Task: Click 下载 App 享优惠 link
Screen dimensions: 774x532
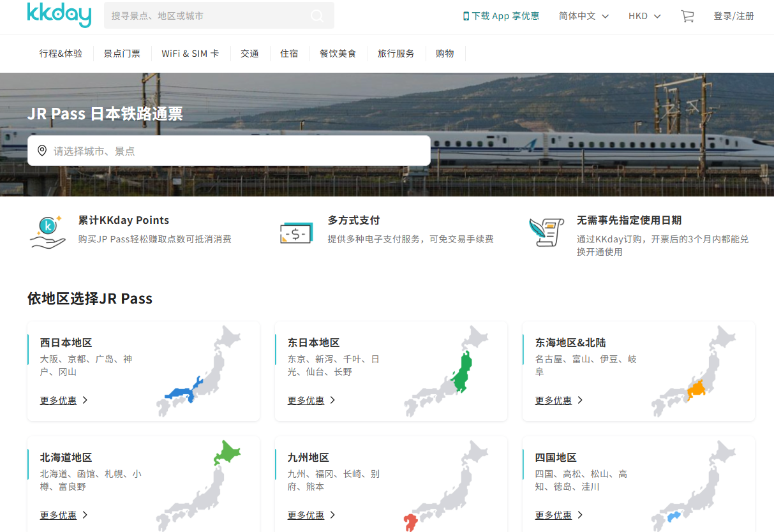Action: [501, 16]
